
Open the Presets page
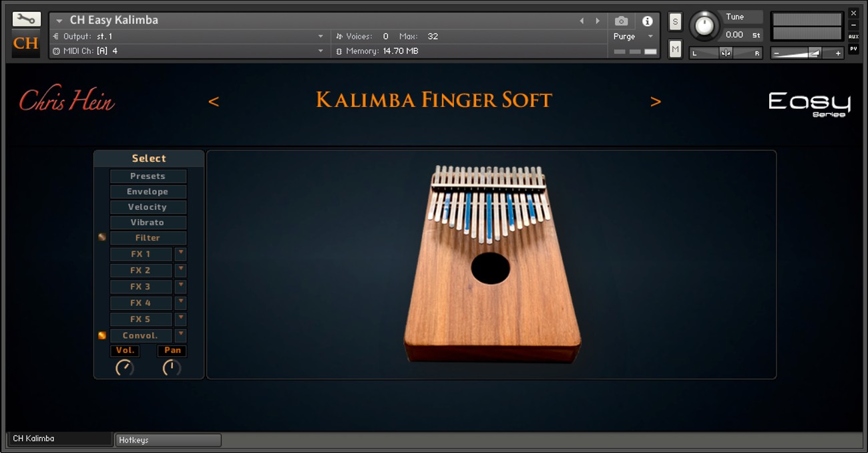coord(148,176)
